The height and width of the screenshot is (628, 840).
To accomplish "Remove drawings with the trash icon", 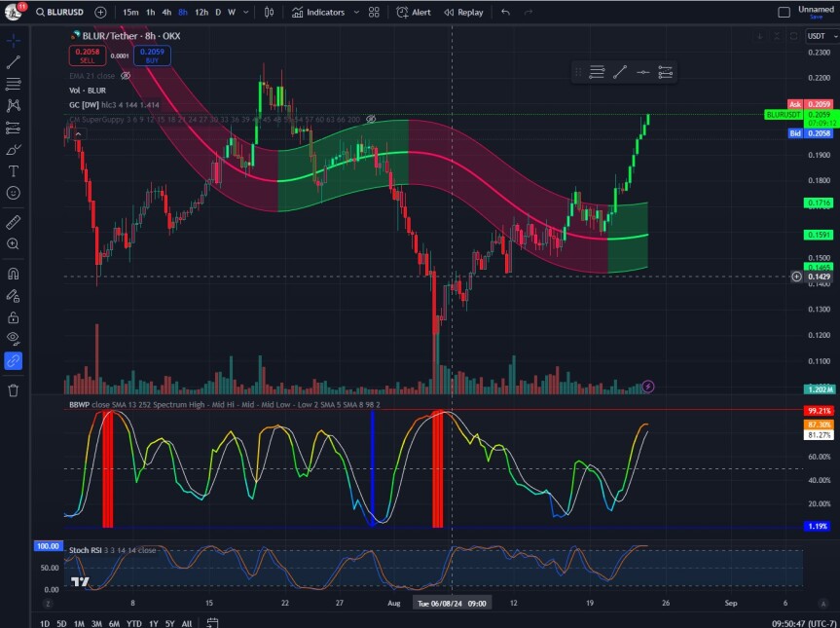I will (14, 390).
